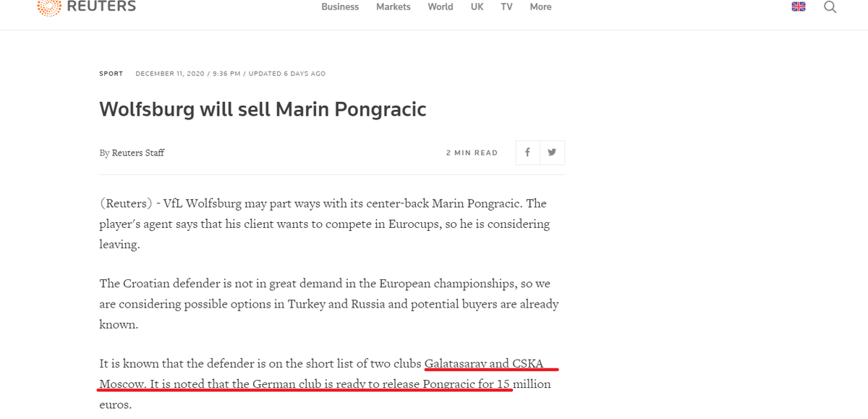The width and height of the screenshot is (868, 419).
Task: Click the Reuters logo icon
Action: point(48,7)
